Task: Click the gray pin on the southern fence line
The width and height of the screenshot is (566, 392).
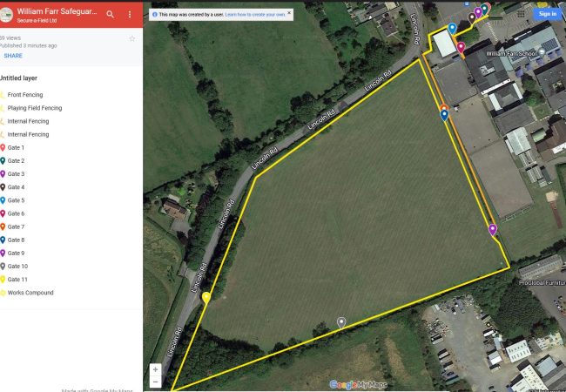Action: coord(341,321)
